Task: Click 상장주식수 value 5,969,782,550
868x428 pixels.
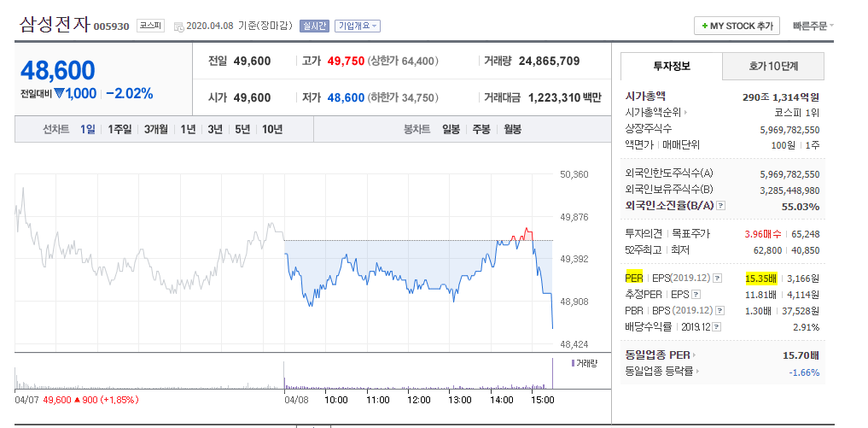Action: point(790,130)
